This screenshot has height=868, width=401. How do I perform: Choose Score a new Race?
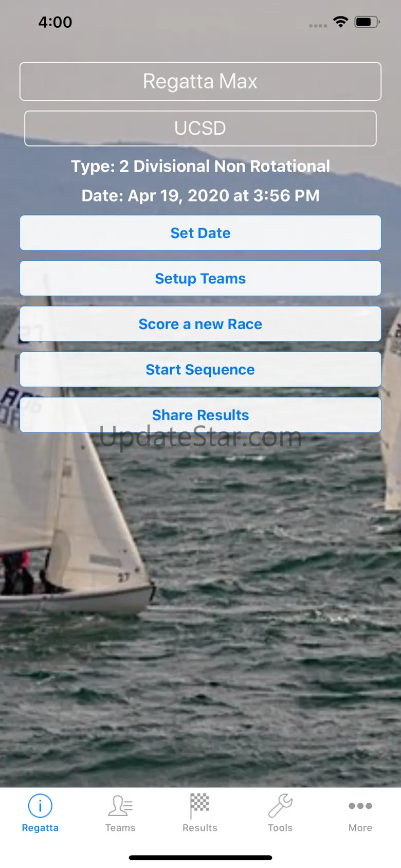click(x=200, y=324)
